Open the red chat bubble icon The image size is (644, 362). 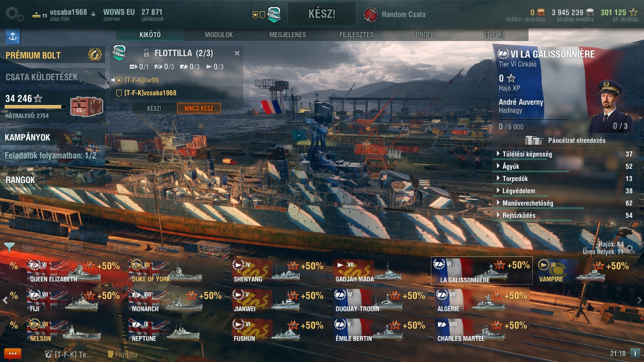[x=13, y=354]
